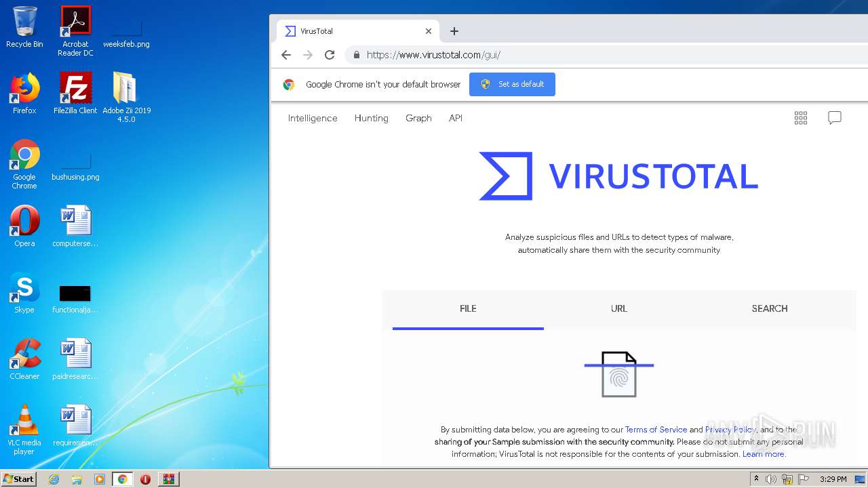Click the VirusTotal logo
868x488 pixels.
click(x=618, y=176)
